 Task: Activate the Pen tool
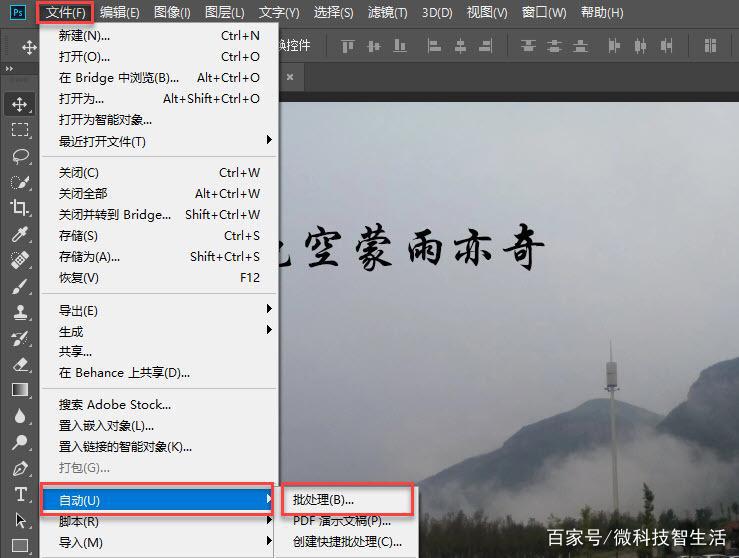pyautogui.click(x=19, y=468)
